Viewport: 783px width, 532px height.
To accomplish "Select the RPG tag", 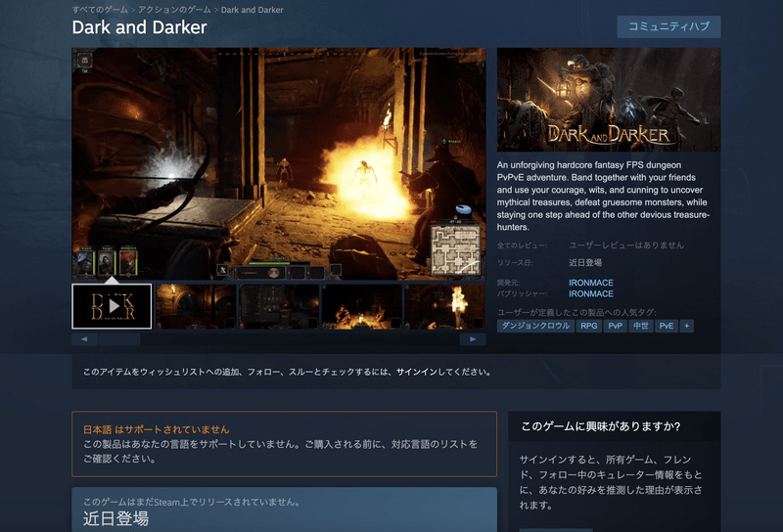I will 589,326.
